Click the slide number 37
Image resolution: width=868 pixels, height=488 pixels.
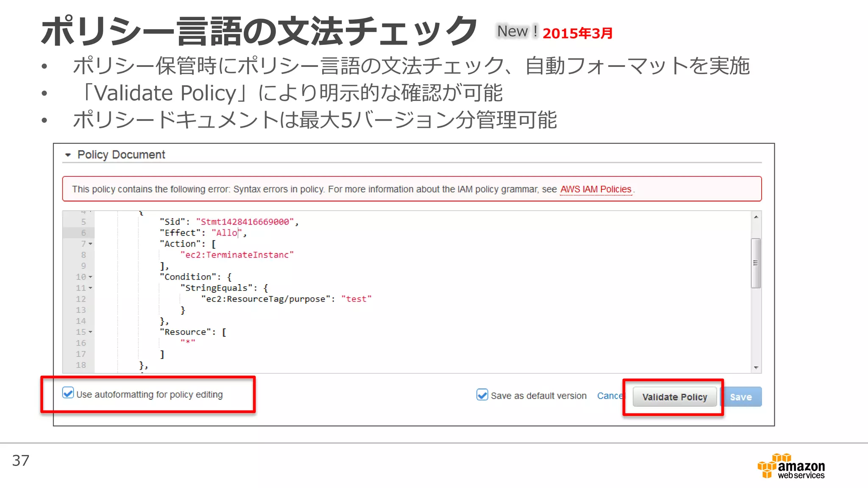[x=21, y=460]
